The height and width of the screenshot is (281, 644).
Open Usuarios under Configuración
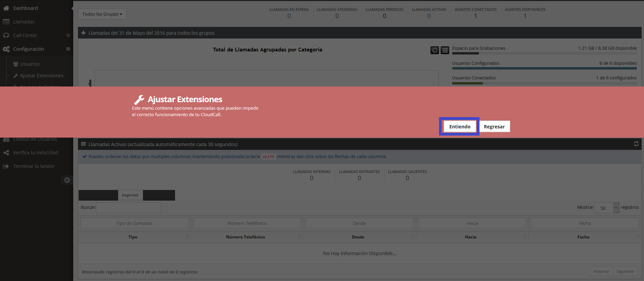30,64
